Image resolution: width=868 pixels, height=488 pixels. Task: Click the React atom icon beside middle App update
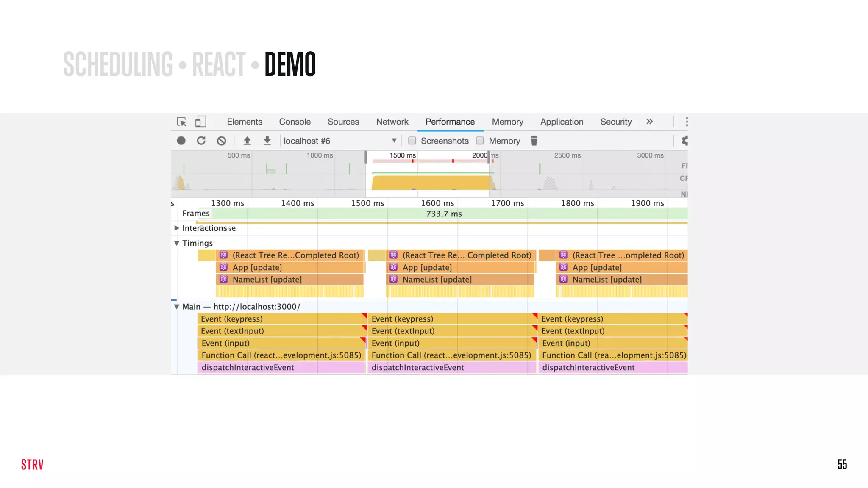(x=394, y=267)
